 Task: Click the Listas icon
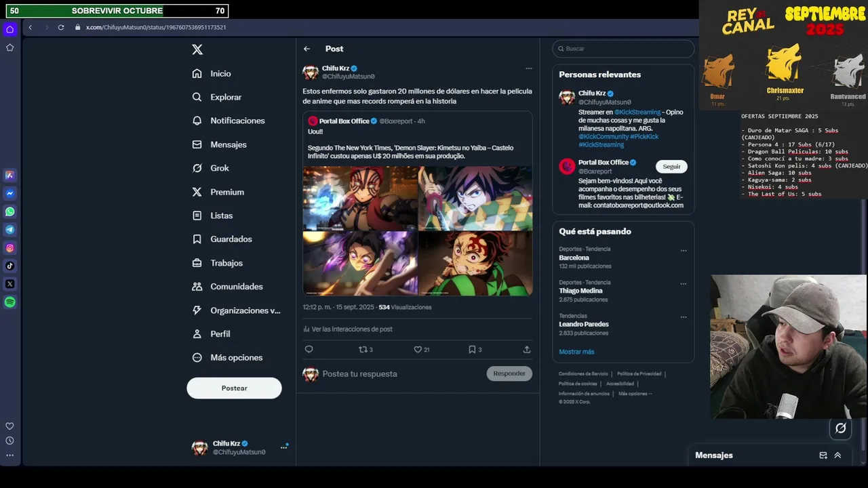click(197, 216)
